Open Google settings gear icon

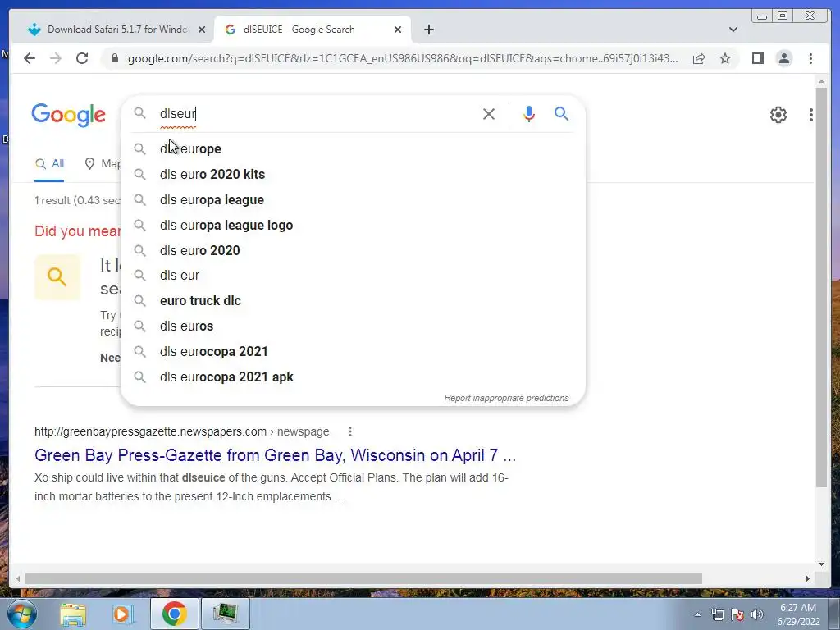(x=778, y=115)
